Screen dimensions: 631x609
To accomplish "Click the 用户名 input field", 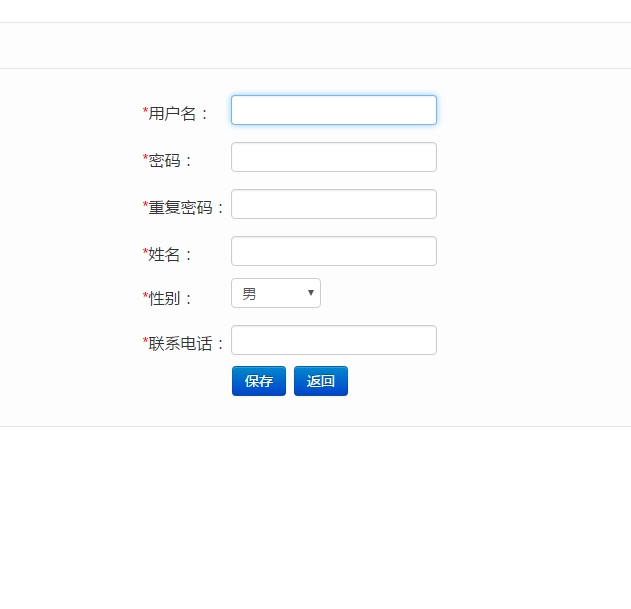I will coord(334,110).
